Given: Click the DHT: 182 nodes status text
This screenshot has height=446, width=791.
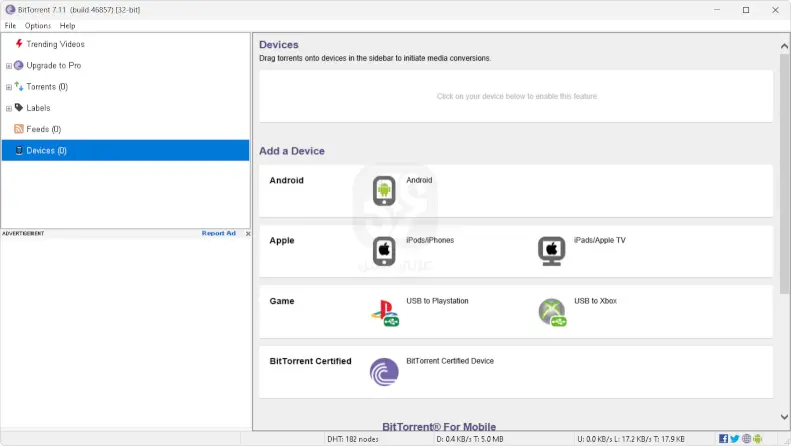Looking at the screenshot, I should coord(353,439).
